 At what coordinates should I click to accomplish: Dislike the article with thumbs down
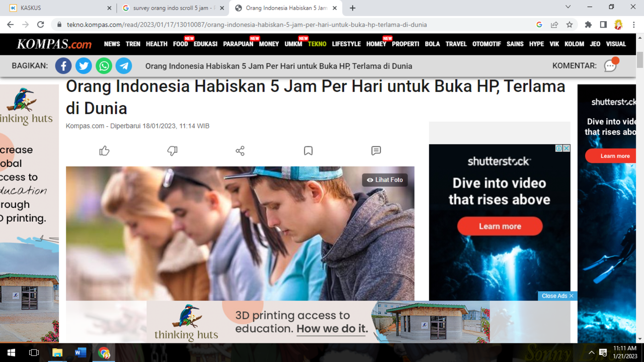click(x=172, y=151)
